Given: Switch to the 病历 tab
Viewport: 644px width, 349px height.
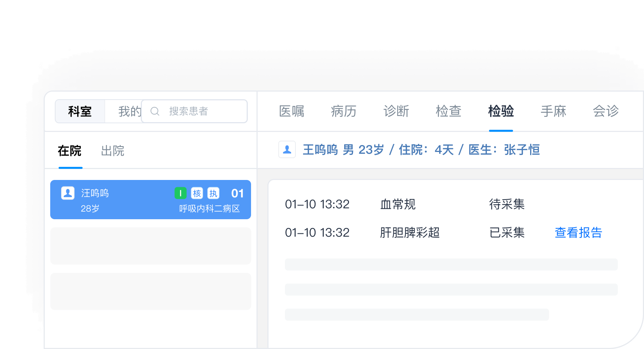Looking at the screenshot, I should [x=344, y=111].
